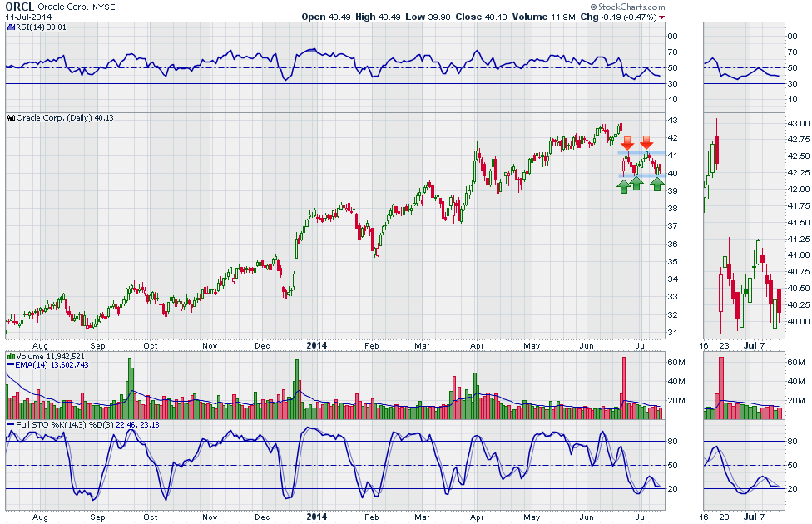812x524 pixels.
Task: Click the 90 RSI axis label in main chart
Action: pyautogui.click(x=673, y=37)
